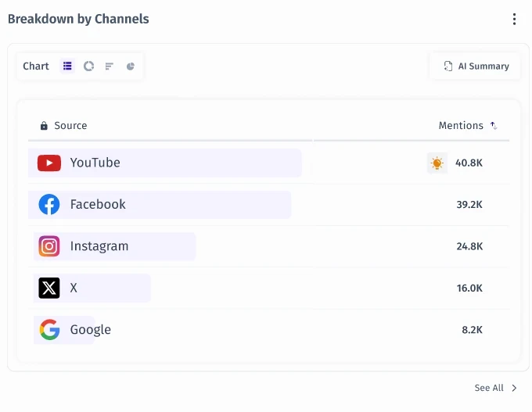This screenshot has height=412, width=532.
Task: Select the table list chart view
Action: [67, 66]
